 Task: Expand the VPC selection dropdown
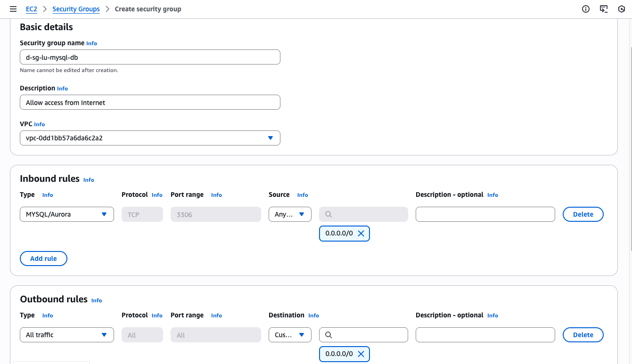click(x=150, y=138)
